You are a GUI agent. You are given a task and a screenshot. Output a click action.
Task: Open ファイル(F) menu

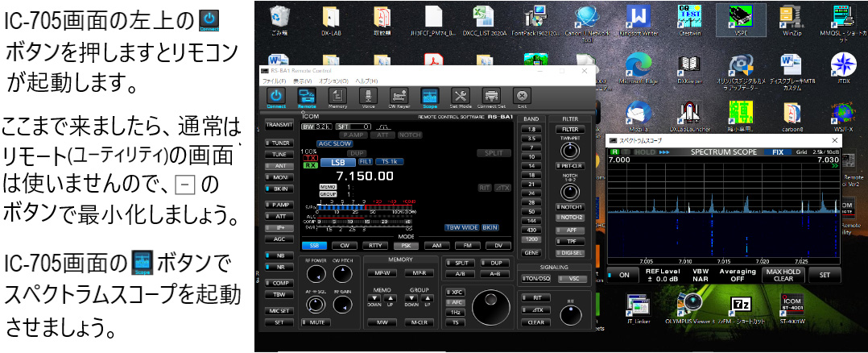point(275,81)
